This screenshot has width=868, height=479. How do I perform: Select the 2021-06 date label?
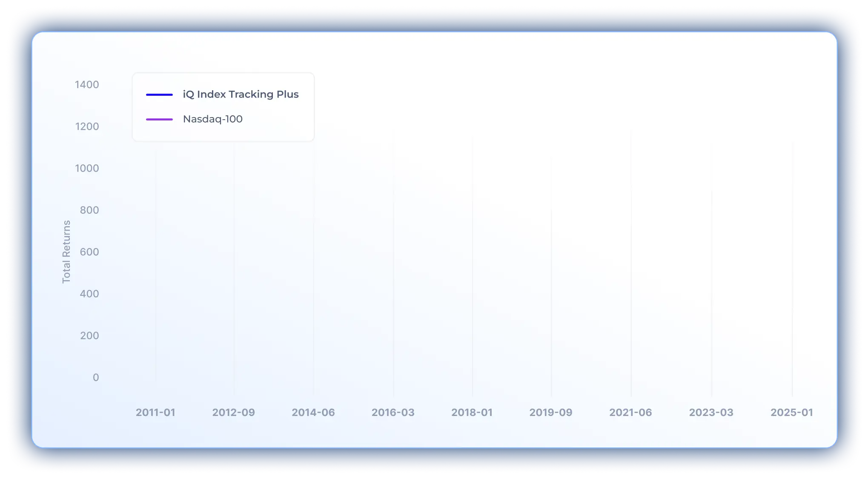(x=630, y=412)
